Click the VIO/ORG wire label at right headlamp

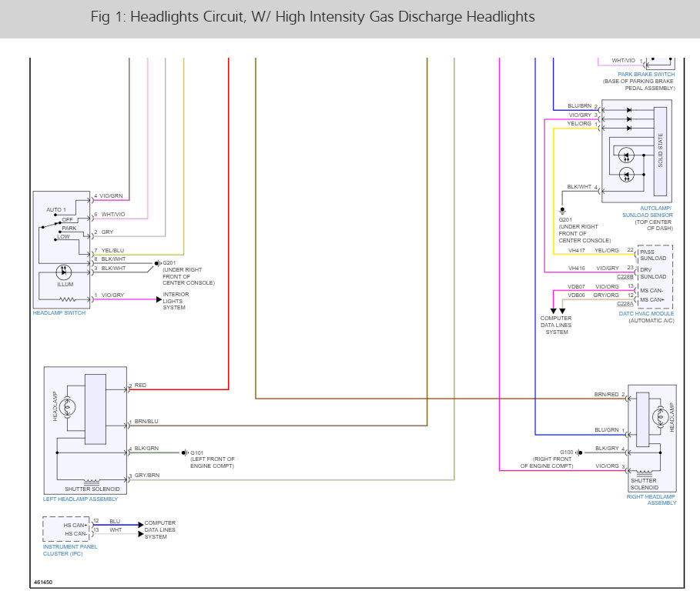click(607, 466)
